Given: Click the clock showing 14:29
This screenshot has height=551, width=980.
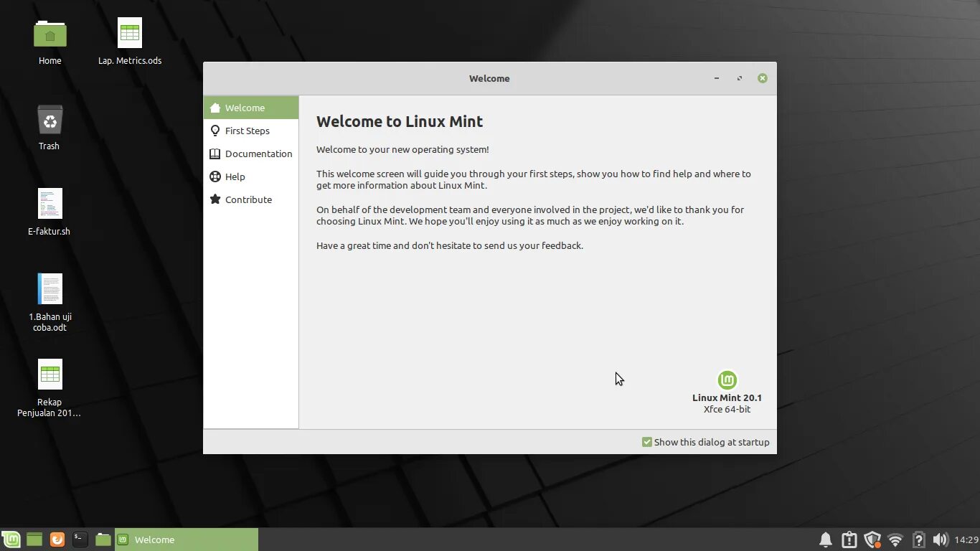Looking at the screenshot, I should [x=966, y=540].
